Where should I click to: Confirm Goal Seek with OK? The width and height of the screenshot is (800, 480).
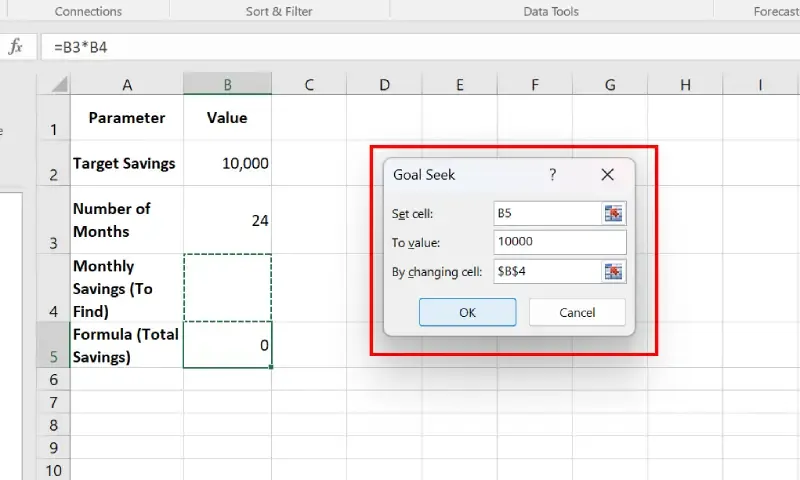pos(467,312)
